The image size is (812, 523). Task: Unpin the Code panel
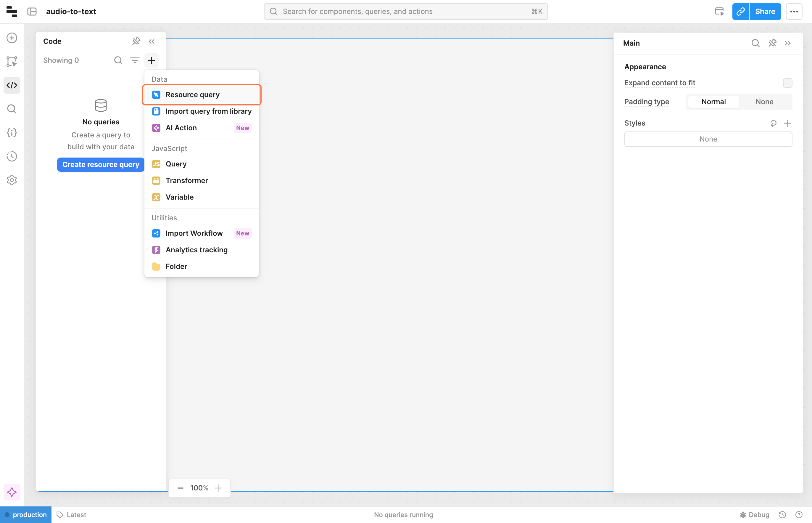click(x=136, y=41)
